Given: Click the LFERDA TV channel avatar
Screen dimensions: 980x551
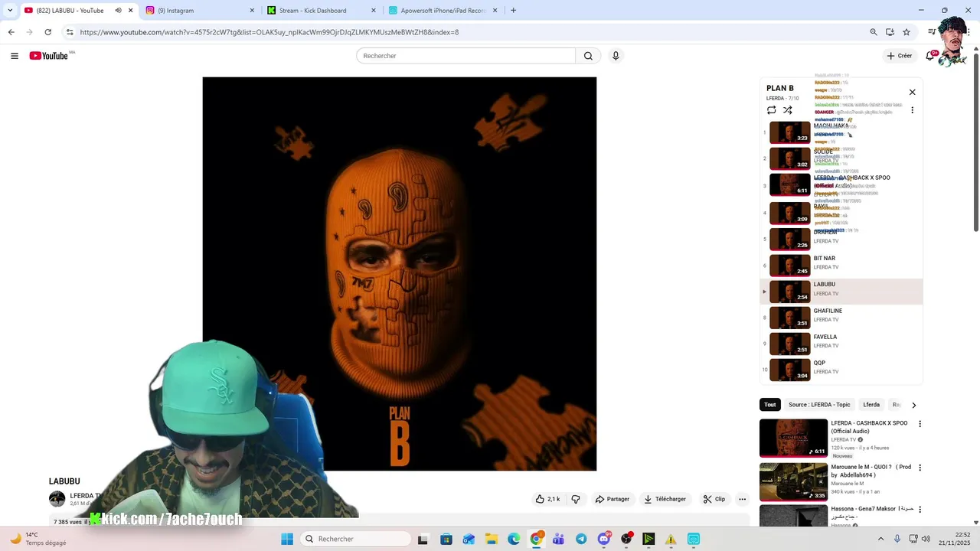Looking at the screenshot, I should coord(57,499).
